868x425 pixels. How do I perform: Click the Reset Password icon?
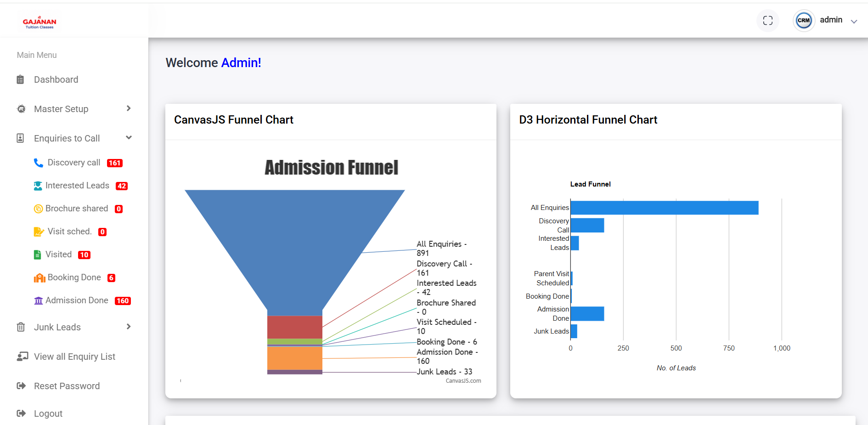point(21,386)
